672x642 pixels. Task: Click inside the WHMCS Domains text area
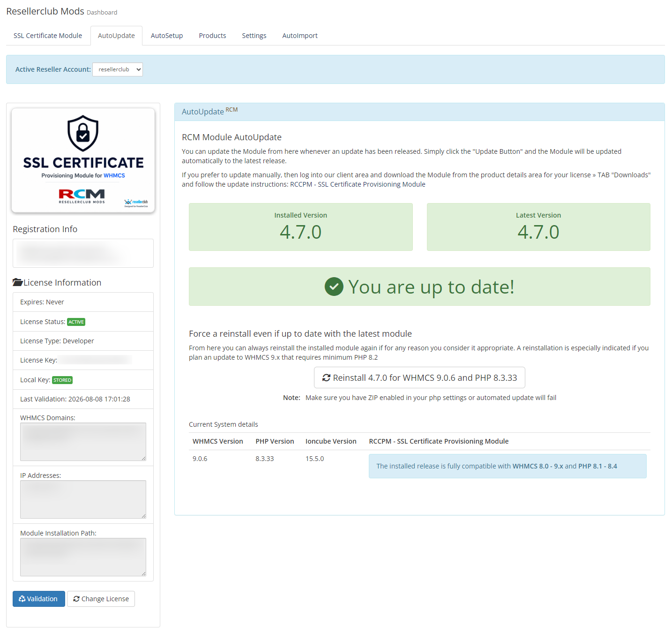[83, 442]
